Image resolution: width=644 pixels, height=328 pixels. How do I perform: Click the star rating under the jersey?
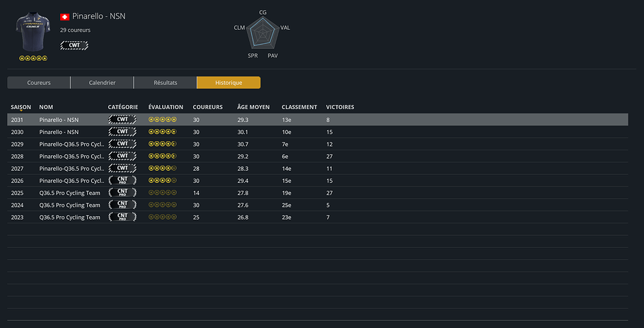[x=33, y=58]
